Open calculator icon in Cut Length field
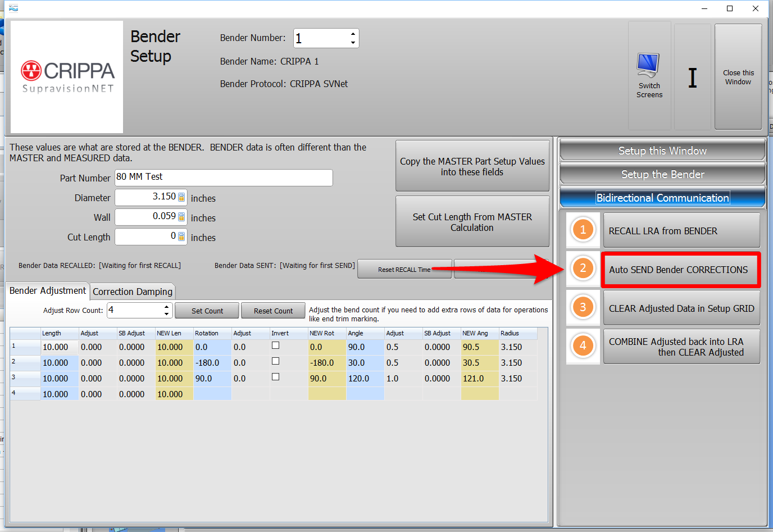This screenshot has width=773, height=532. pyautogui.click(x=181, y=237)
